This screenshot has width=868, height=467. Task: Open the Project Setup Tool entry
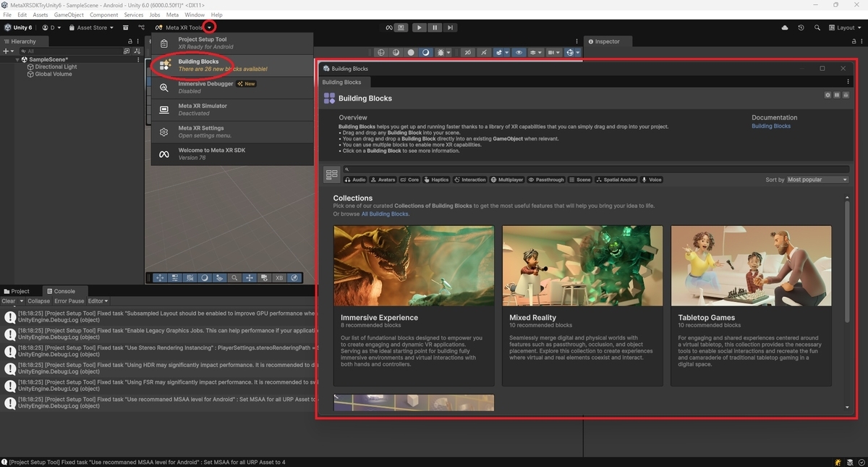232,43
